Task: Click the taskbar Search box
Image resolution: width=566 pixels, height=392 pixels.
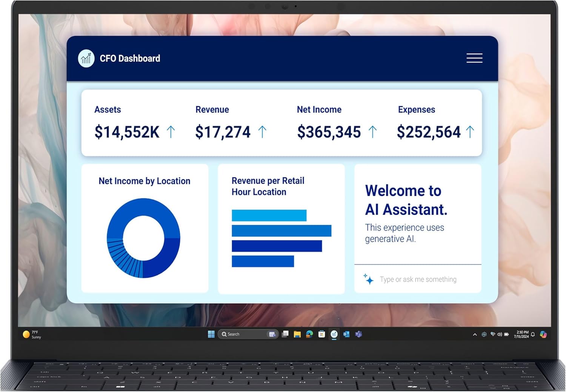Action: point(248,334)
